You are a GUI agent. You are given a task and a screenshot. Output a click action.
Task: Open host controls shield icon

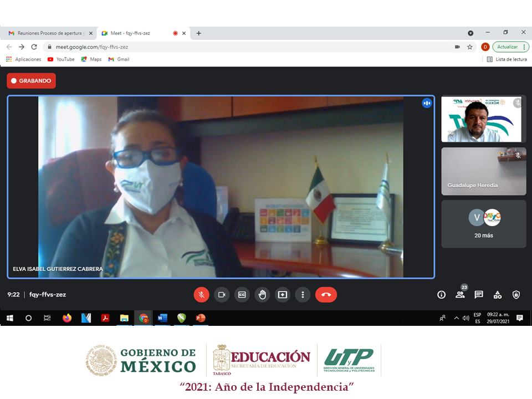[516, 295]
